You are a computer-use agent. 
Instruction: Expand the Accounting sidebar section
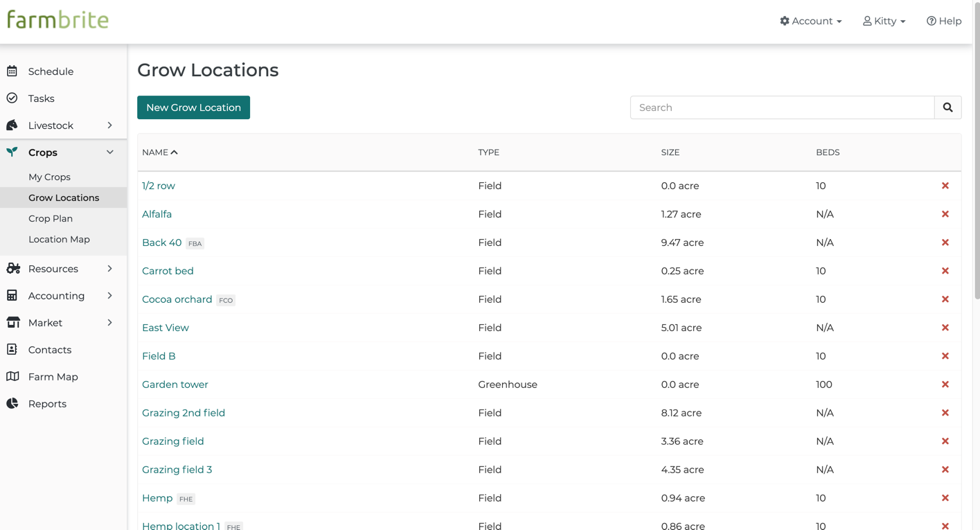109,296
